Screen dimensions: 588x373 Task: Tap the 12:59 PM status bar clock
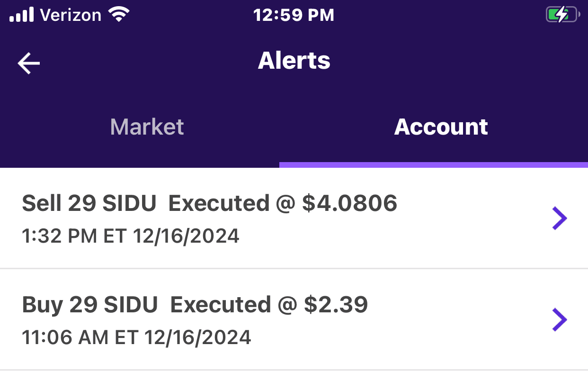tap(294, 15)
